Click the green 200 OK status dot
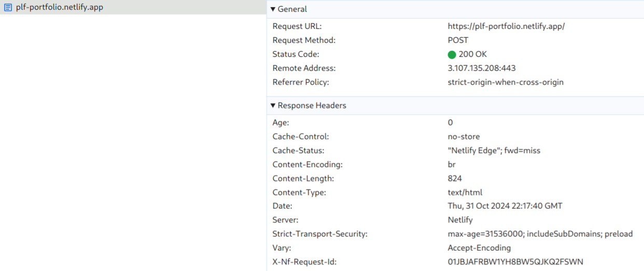Screen dimensions: 644x271 pyautogui.click(x=452, y=54)
